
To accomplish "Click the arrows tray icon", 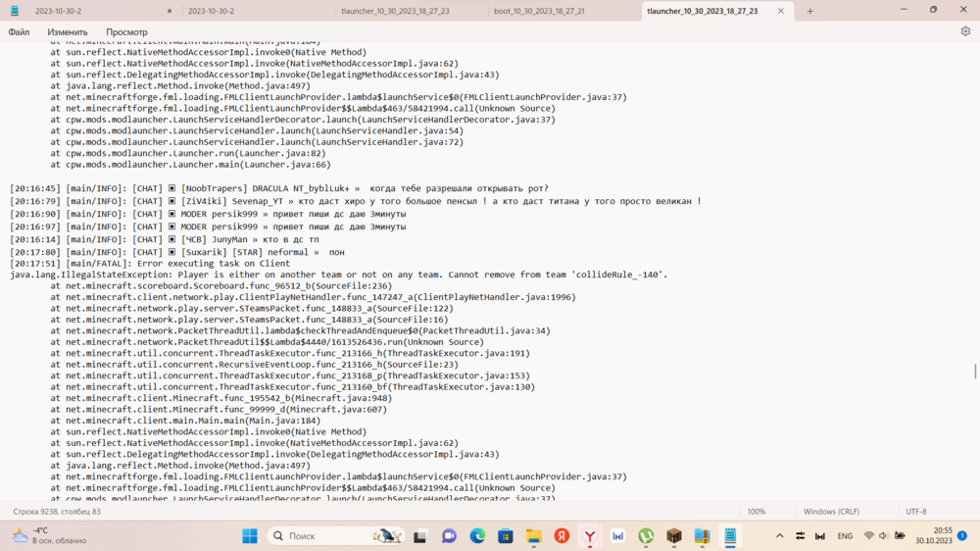I will tap(800, 536).
